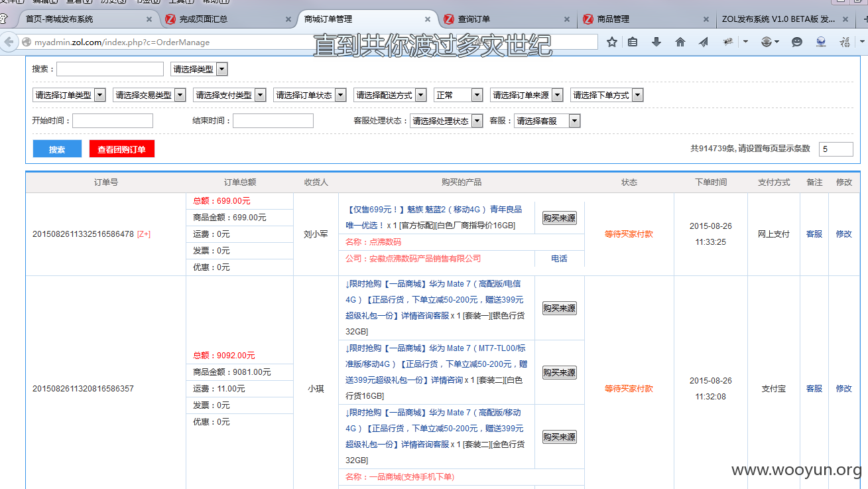Viewport: 868px width, 489px height.
Task: Open the 请选择支付类型 dropdown
Action: [x=229, y=95]
